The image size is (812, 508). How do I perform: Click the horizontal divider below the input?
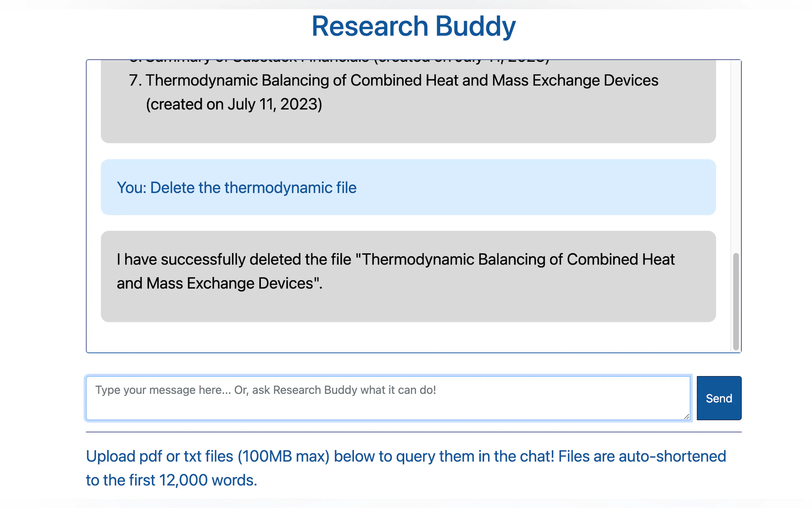[413, 432]
